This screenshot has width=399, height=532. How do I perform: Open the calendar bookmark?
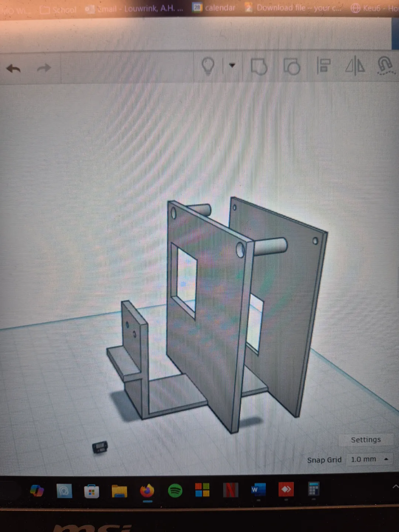click(214, 7)
